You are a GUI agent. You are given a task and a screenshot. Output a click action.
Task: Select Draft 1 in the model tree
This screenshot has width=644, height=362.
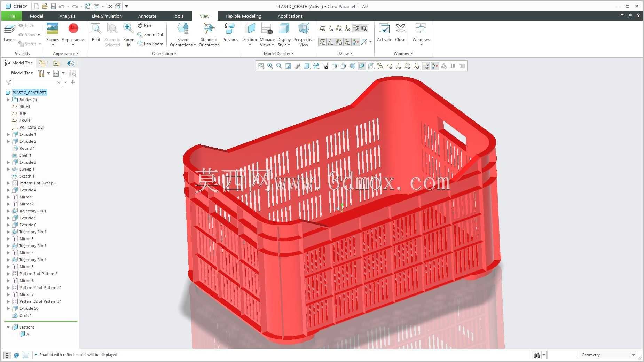pyautogui.click(x=22, y=315)
